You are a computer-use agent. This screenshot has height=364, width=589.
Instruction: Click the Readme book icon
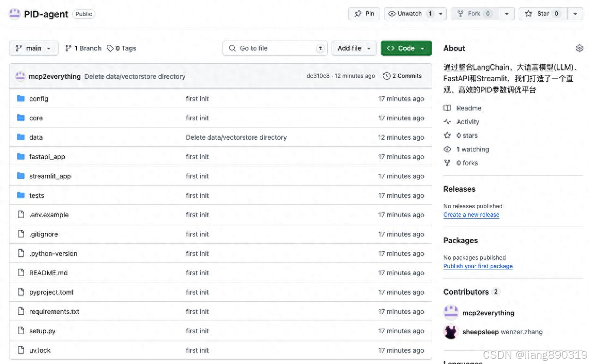[x=447, y=108]
